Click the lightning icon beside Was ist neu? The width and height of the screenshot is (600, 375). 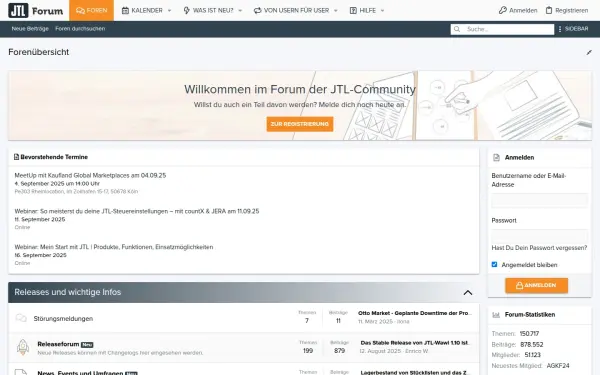coord(186,11)
